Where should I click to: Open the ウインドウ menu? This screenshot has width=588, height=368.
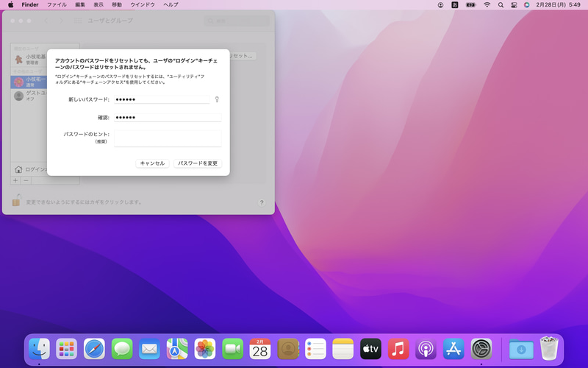pyautogui.click(x=143, y=5)
